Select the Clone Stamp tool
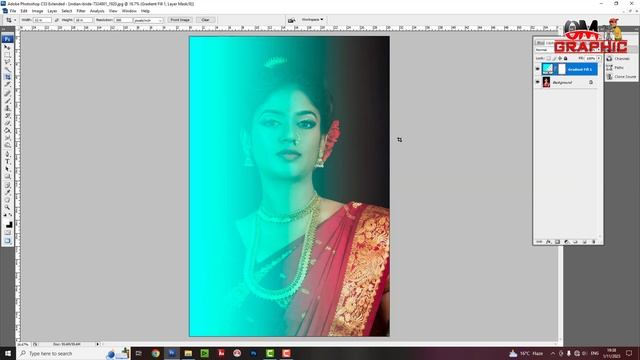640x360 pixels. pos(7,108)
